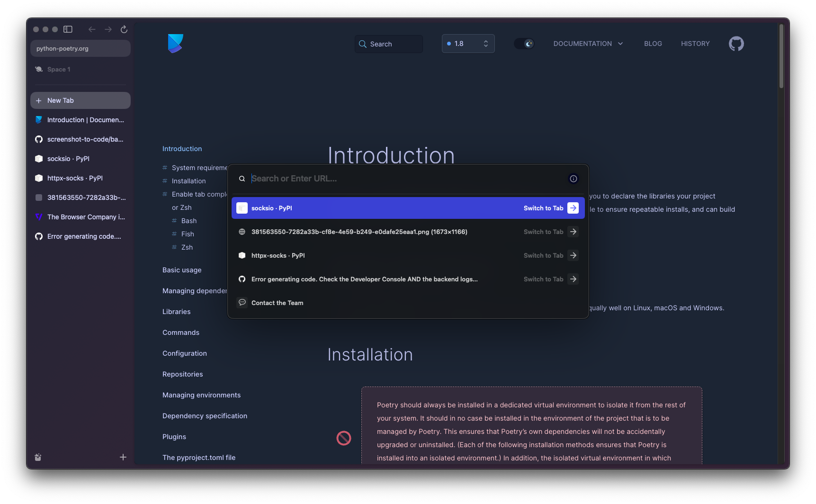Click the Poetry logo

tap(175, 44)
